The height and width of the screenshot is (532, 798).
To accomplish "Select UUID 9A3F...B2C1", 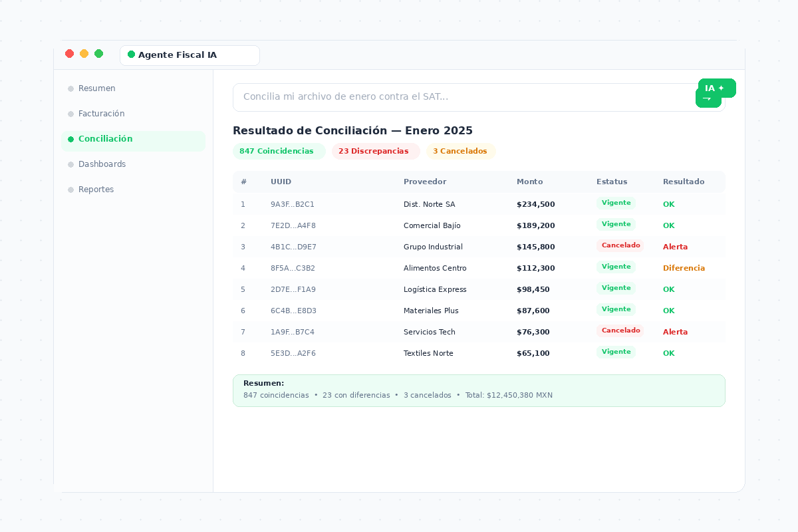I will [293, 204].
